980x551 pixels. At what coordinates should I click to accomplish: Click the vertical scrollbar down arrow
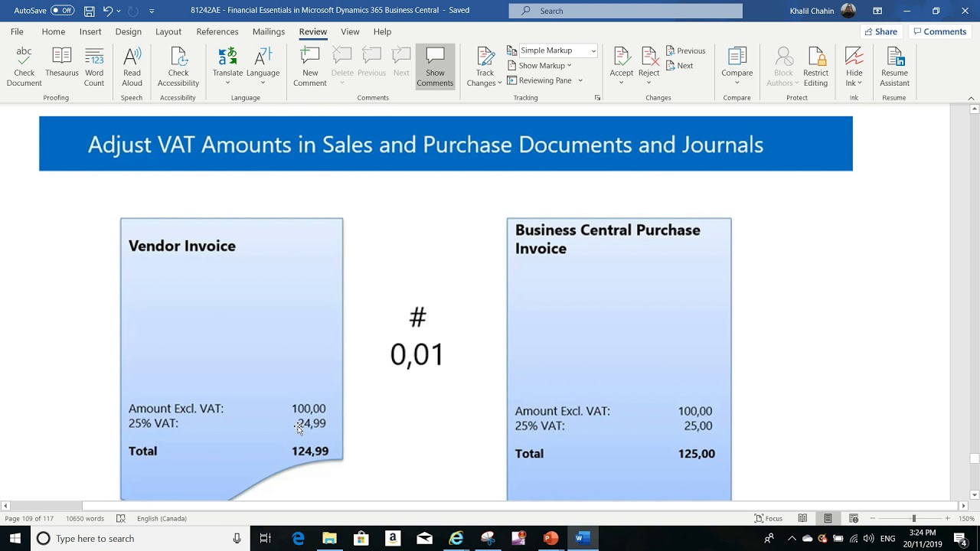[975, 494]
